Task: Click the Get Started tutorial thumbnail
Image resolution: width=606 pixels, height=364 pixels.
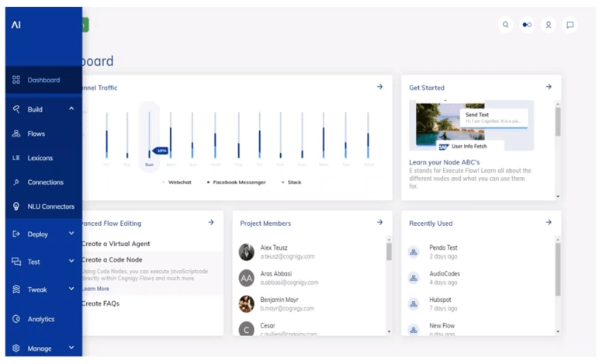Action: pyautogui.click(x=471, y=126)
